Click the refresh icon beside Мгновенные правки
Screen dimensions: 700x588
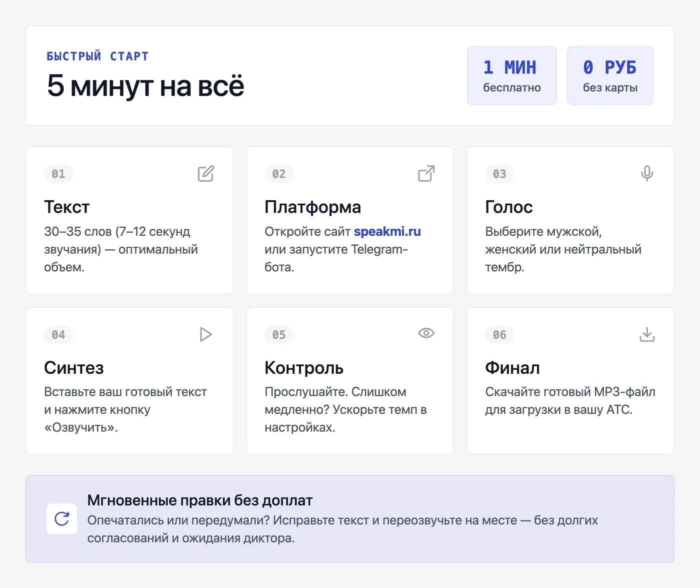coord(61,519)
